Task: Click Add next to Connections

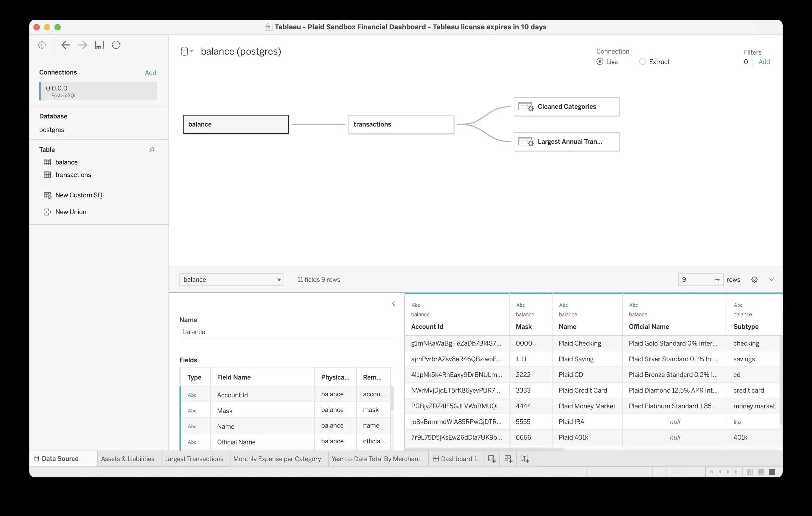Action: point(150,72)
